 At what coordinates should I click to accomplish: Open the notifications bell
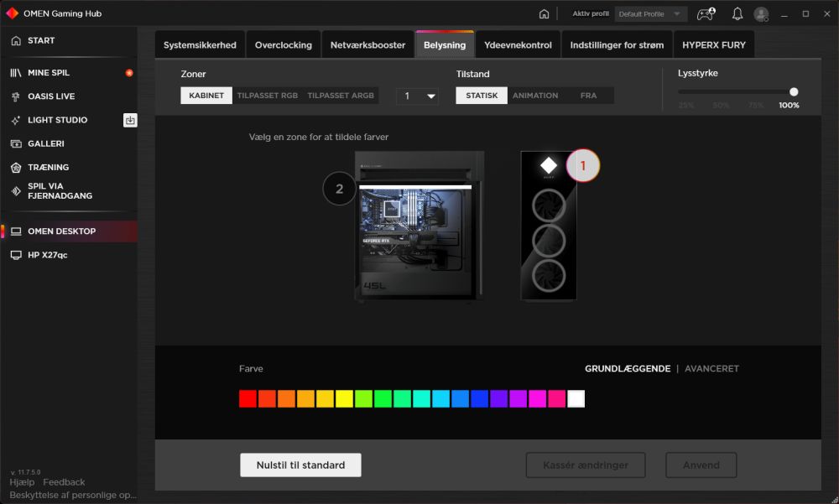click(x=737, y=14)
